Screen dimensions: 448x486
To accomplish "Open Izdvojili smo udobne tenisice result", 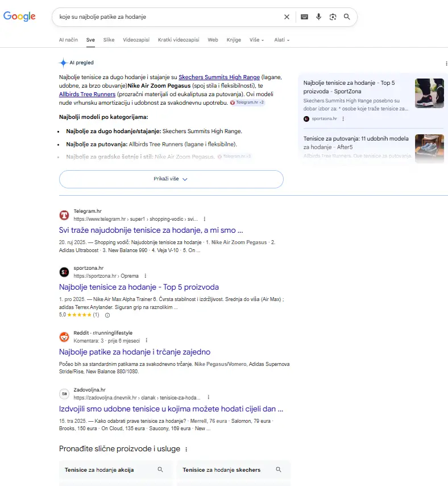I will pos(171,409).
